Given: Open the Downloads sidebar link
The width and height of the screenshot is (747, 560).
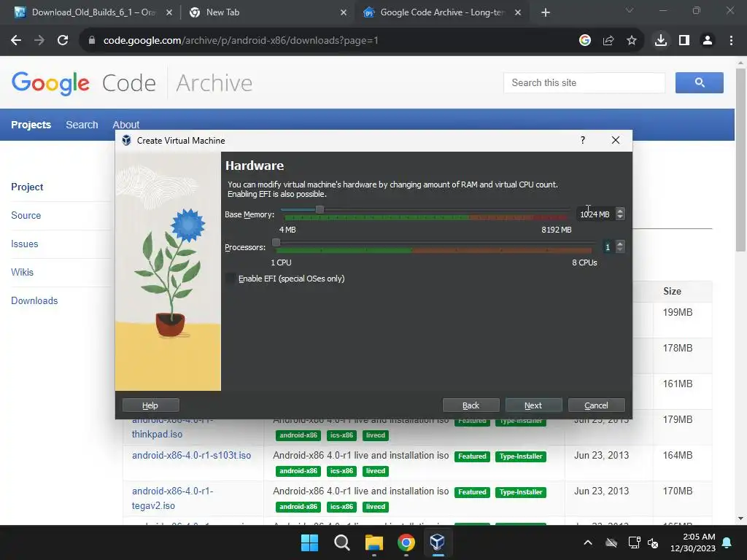Looking at the screenshot, I should pos(34,301).
